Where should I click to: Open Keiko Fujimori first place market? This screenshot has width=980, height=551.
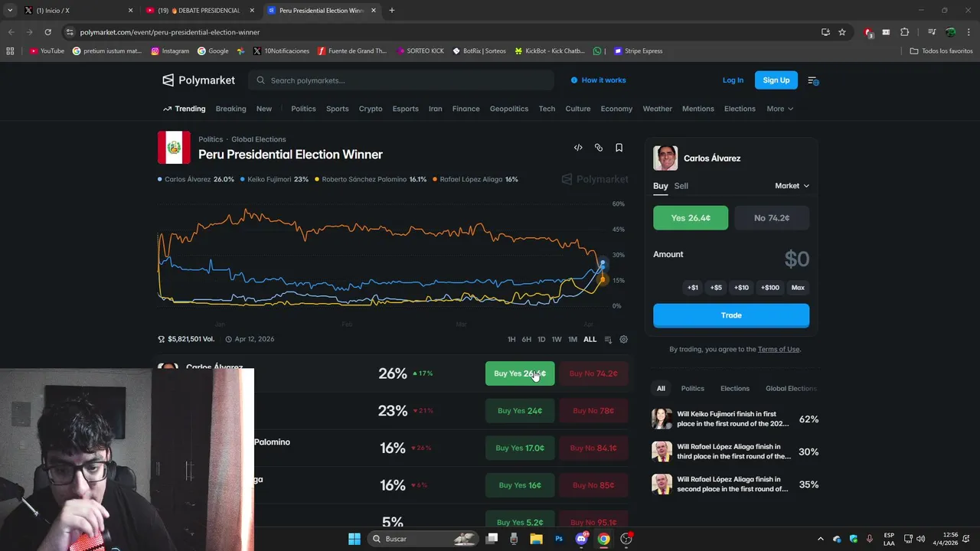pos(733,419)
